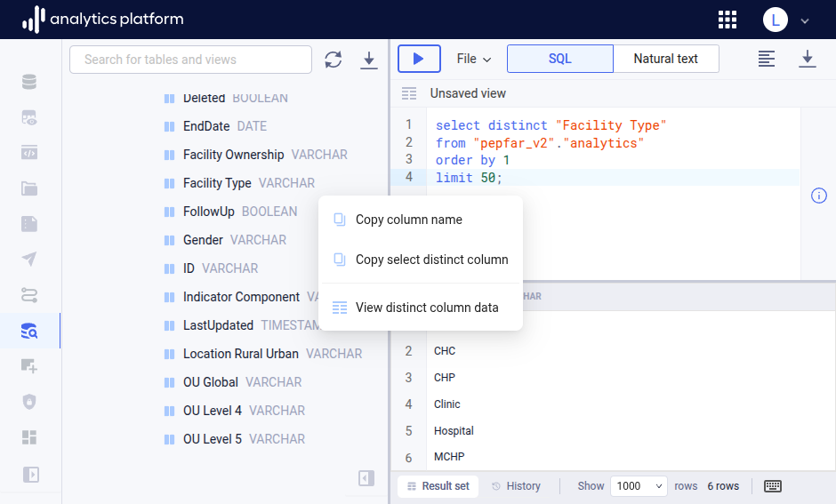Choose Copy column name

coord(421,220)
